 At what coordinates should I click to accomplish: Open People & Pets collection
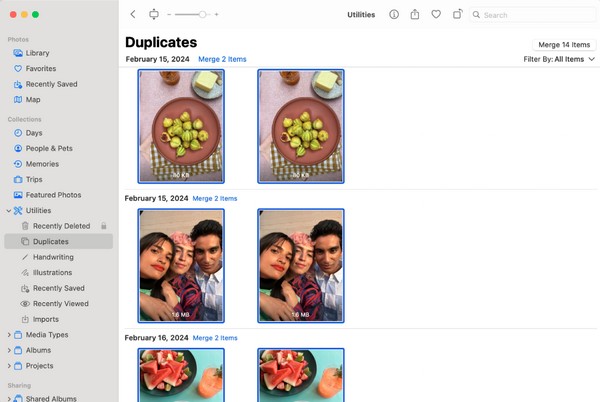coord(48,148)
